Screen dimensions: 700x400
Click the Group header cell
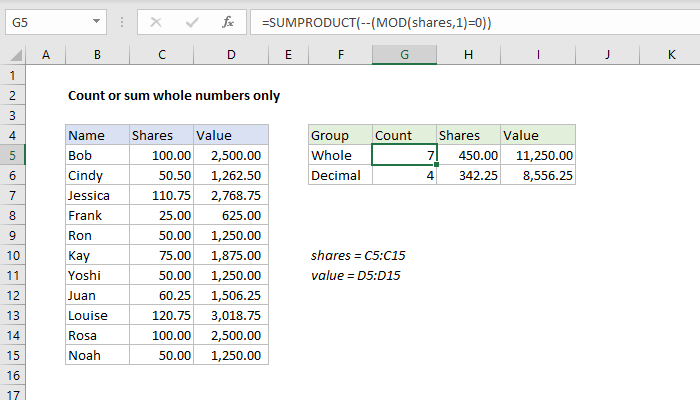click(x=339, y=135)
